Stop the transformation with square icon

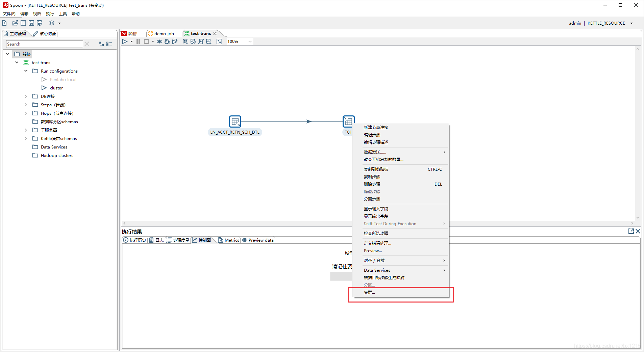[146, 42]
